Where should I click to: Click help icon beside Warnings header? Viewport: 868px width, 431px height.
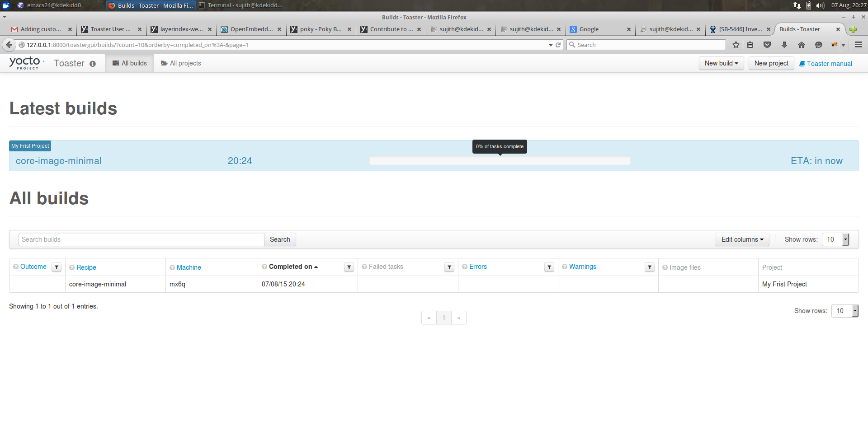[x=565, y=267]
